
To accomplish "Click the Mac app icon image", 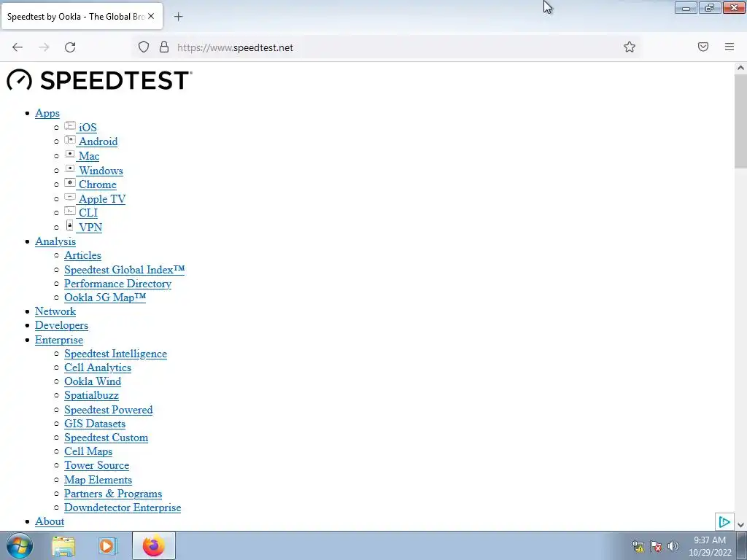I will (70, 155).
